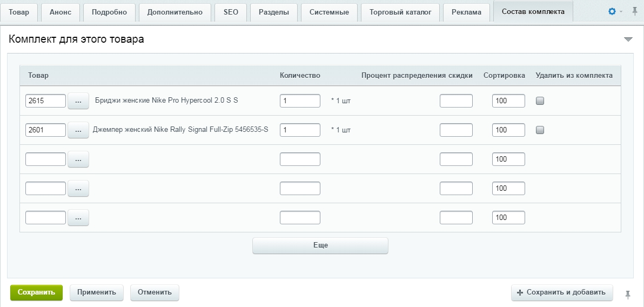The height and width of the screenshot is (307, 644).
Task: Click sort field in third row
Action: (x=508, y=159)
